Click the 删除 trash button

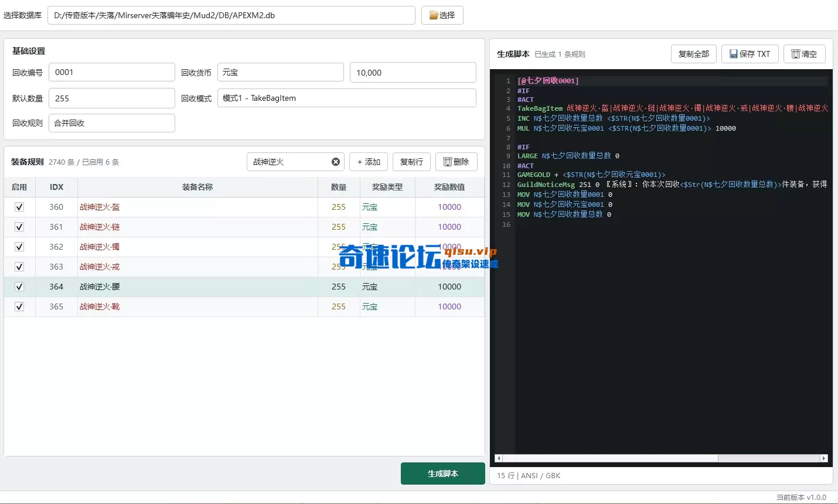tap(457, 162)
